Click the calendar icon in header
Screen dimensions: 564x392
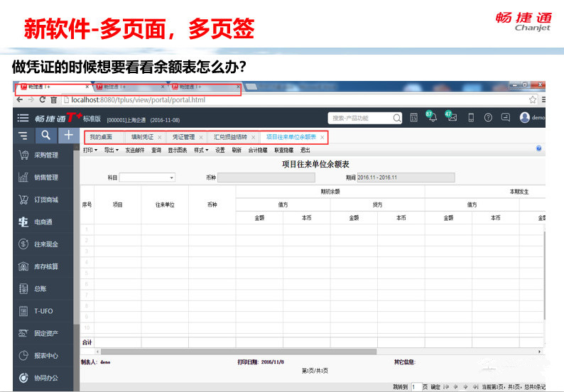tap(414, 118)
